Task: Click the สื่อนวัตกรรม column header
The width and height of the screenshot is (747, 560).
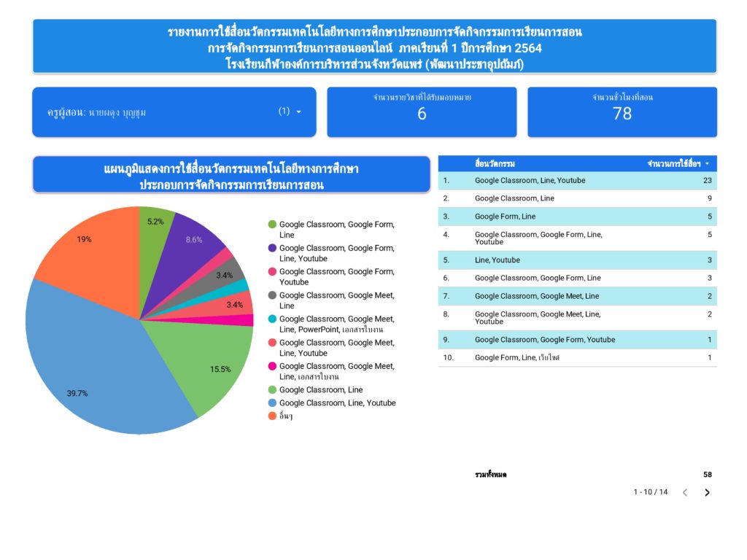Action: [x=495, y=164]
